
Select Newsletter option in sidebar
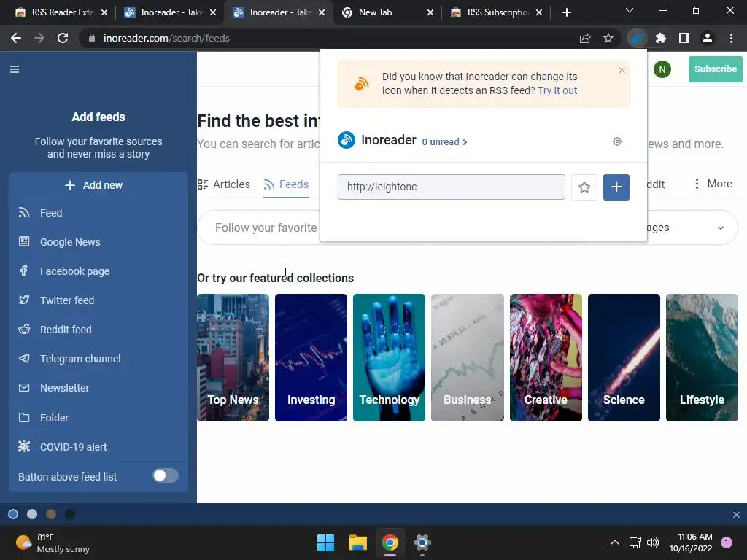pyautogui.click(x=98, y=388)
